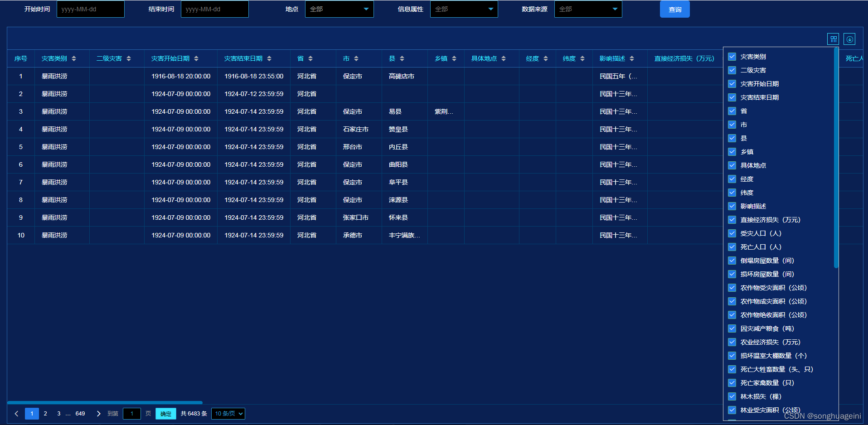This screenshot has height=425, width=868.
Task: Toggle 死亡家禽数量（只） checkbox
Action: 732,383
